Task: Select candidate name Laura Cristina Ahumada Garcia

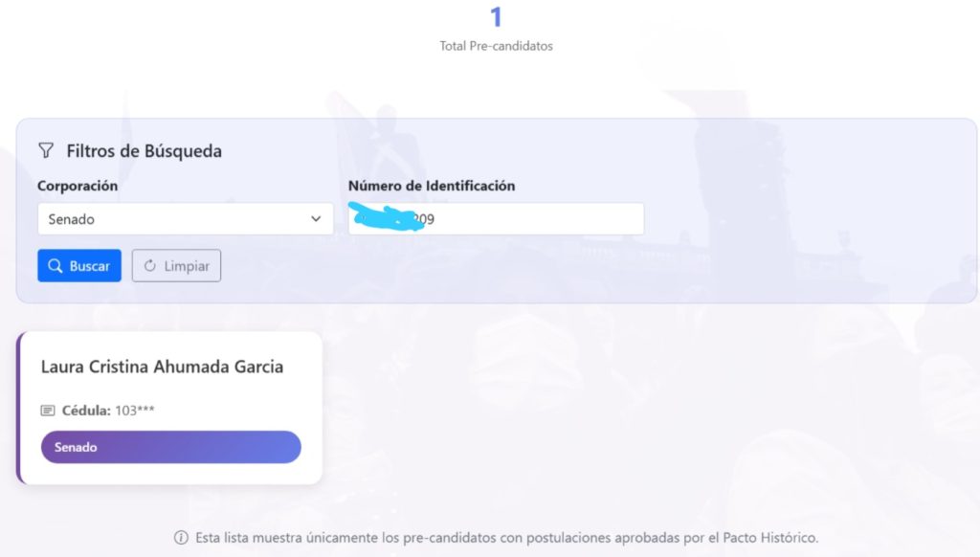Action: [x=162, y=367]
